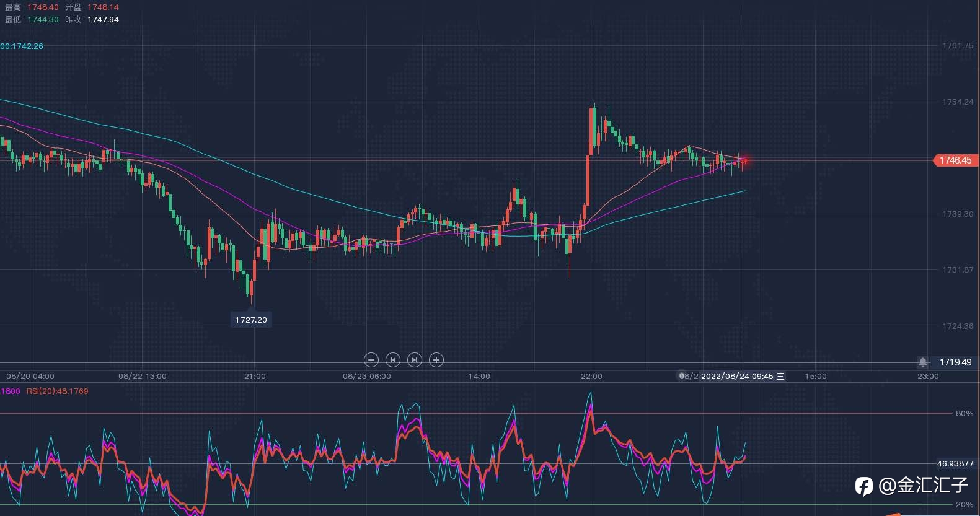Click the 2022/08/24 09:45 crosshair date label
The height and width of the screenshot is (516, 980).
click(737, 376)
